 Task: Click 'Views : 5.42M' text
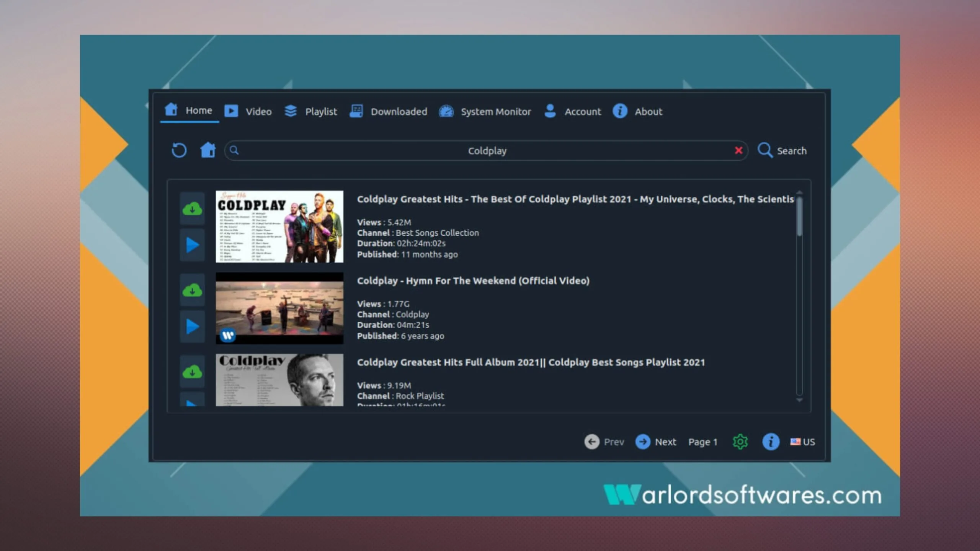[384, 222]
